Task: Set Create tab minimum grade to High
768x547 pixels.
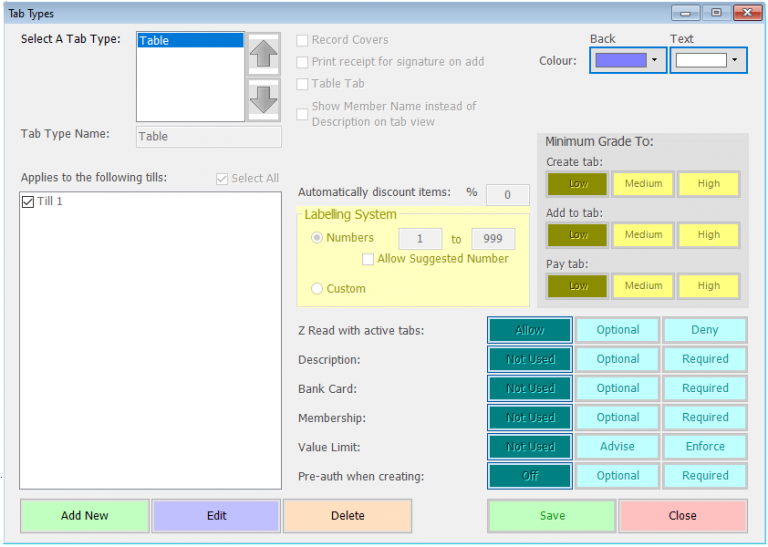Action: [x=708, y=184]
